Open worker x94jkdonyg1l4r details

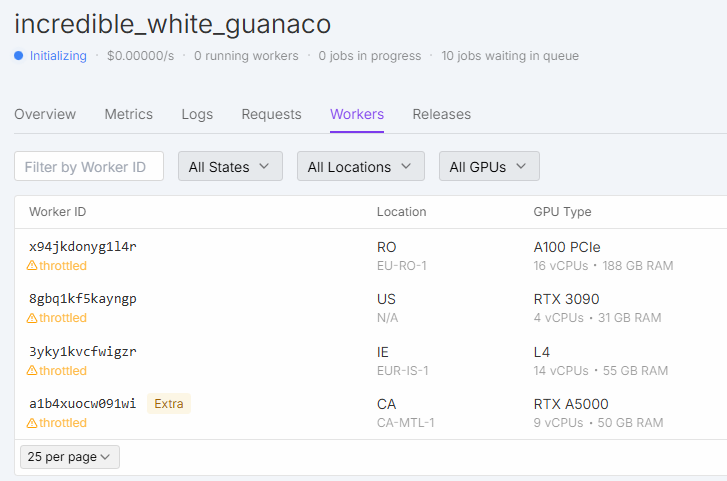pos(83,247)
